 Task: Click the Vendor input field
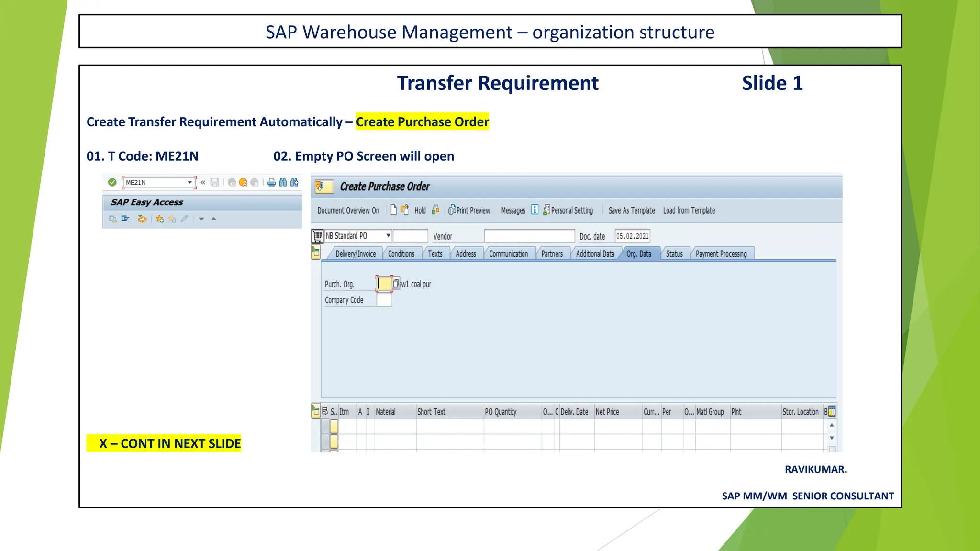tap(529, 236)
